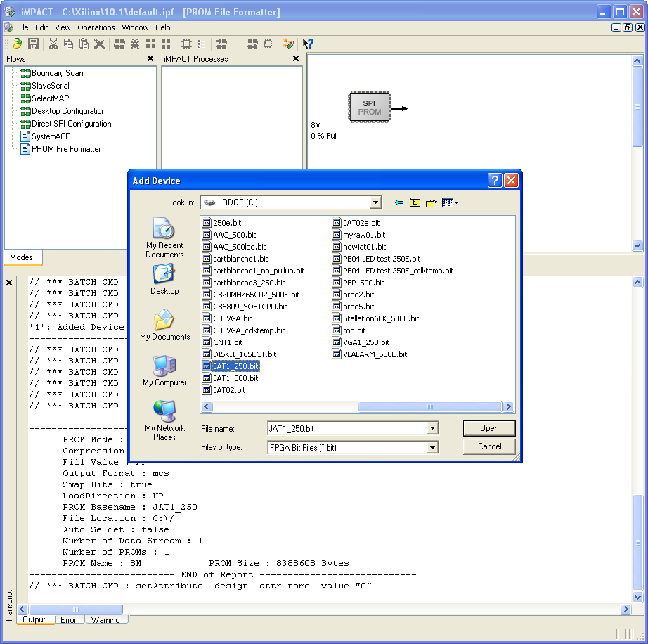Open My Network Places in the places bar
The height and width of the screenshot is (644, 648).
164,421
